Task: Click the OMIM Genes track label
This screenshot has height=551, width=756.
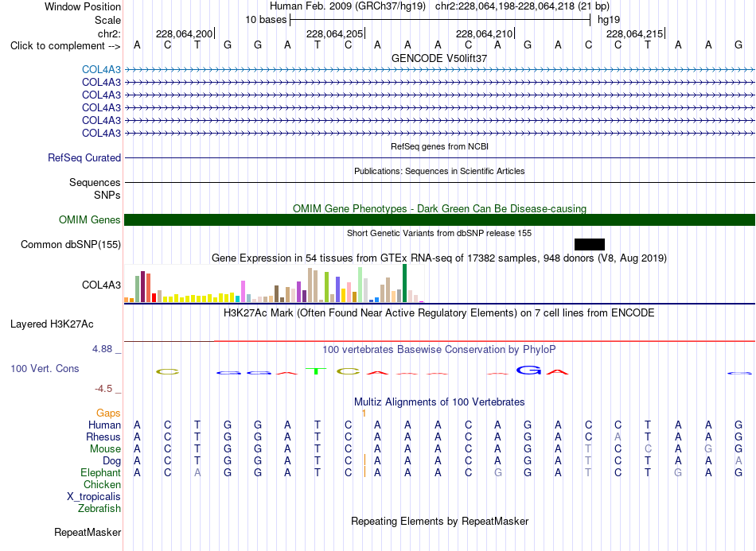Action: [x=90, y=219]
